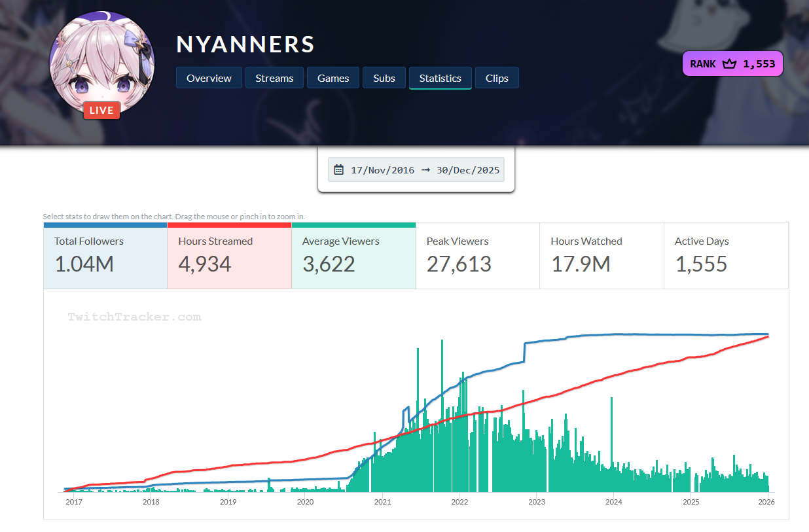Enable Hours Watched stat on chart
809x532 pixels.
602,255
